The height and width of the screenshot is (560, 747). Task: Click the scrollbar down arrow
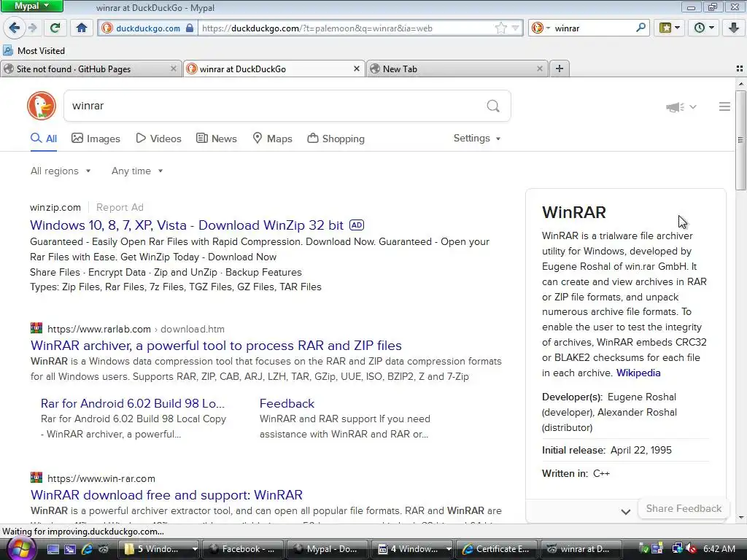[740, 518]
